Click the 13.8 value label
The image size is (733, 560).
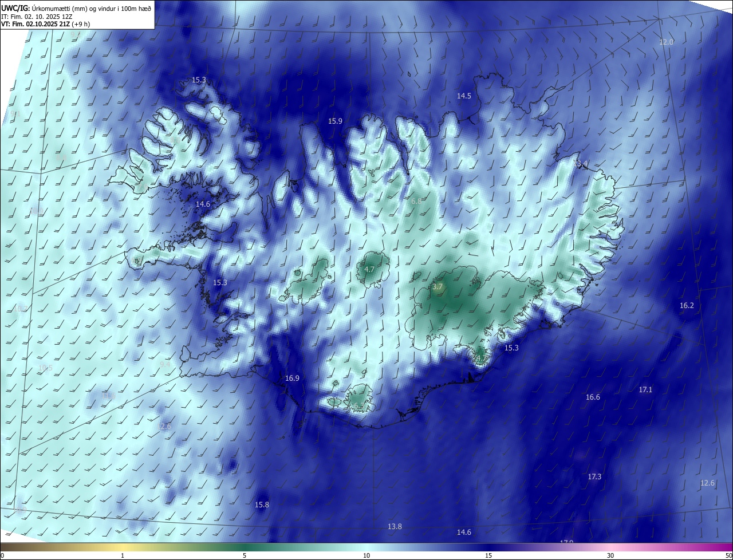point(395,527)
